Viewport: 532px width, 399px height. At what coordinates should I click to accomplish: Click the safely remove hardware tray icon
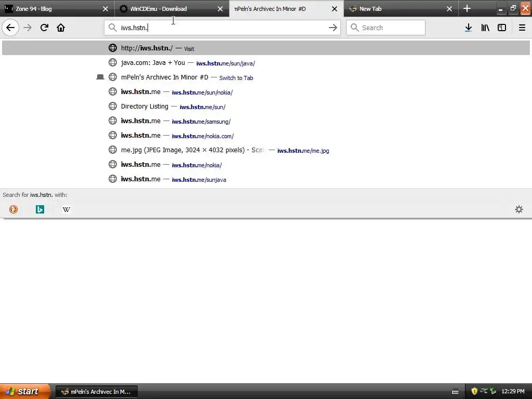pos(494,391)
